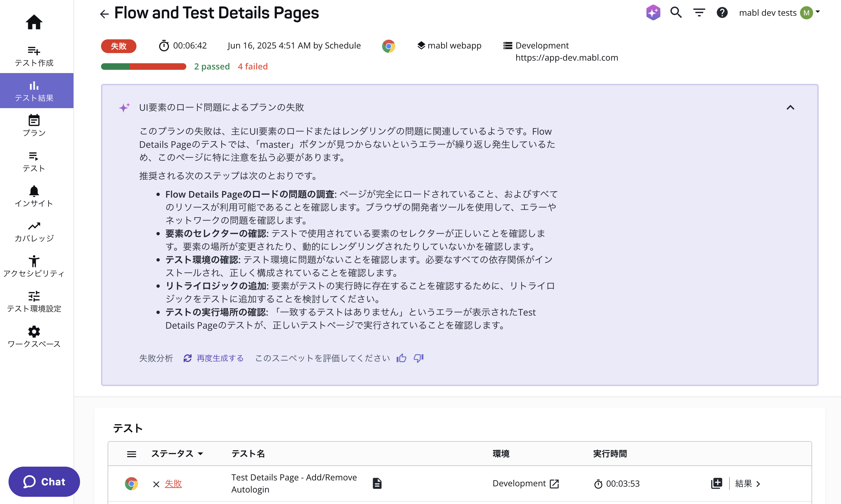The width and height of the screenshot is (841, 504).
Task: Click the mabl webapp application label
Action: click(449, 46)
